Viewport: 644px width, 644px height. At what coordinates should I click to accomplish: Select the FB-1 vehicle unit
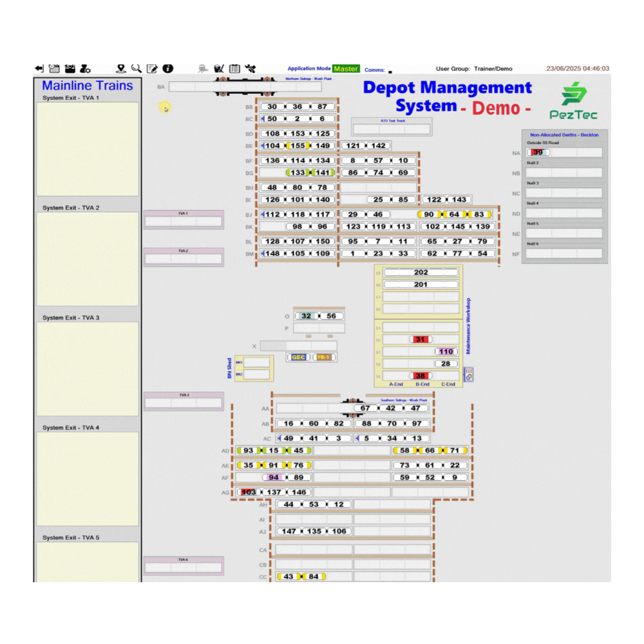point(324,357)
